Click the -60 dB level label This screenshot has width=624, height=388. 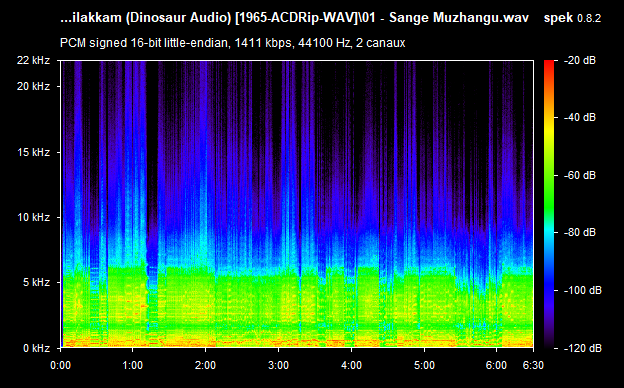[580, 175]
